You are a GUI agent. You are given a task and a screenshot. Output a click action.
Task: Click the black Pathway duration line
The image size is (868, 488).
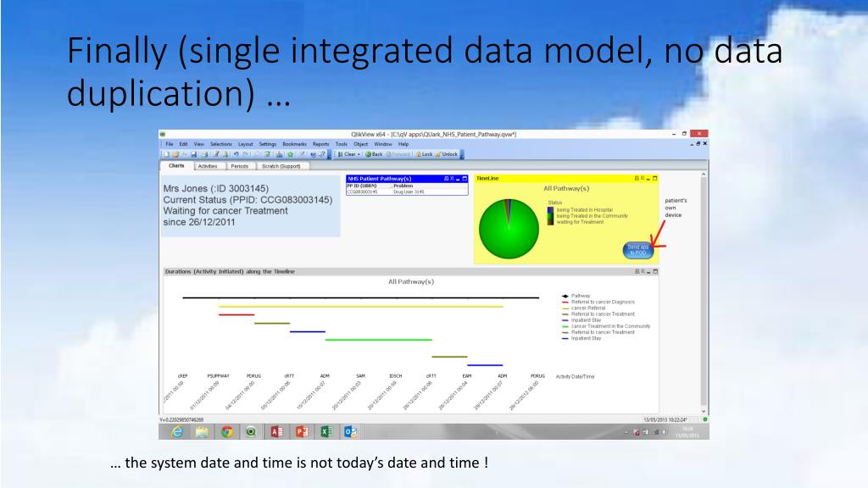click(361, 297)
